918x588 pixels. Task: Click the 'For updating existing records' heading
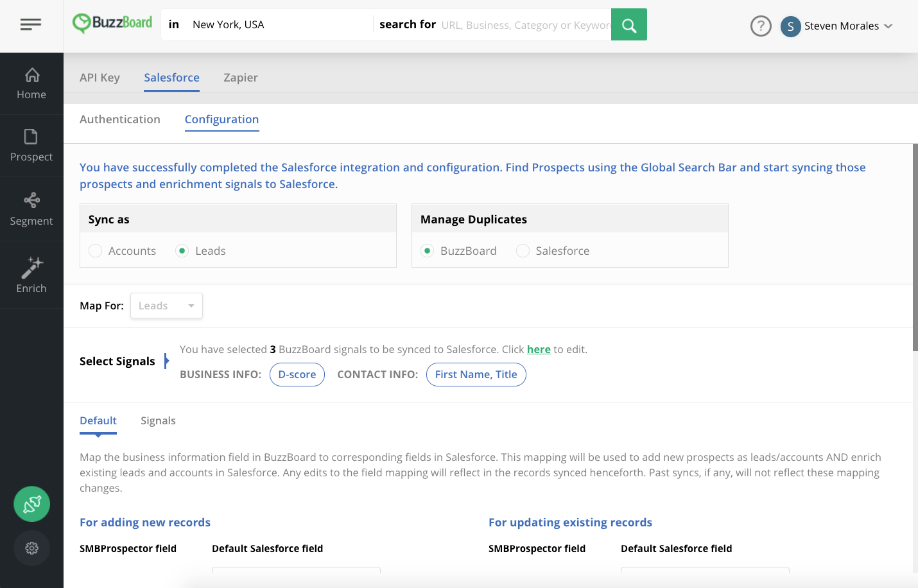point(570,523)
